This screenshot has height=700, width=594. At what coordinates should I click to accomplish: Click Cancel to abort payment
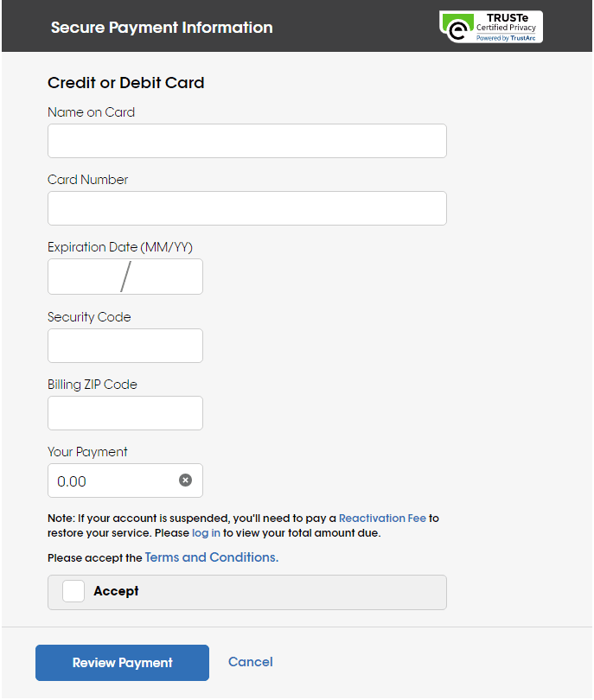click(x=250, y=661)
